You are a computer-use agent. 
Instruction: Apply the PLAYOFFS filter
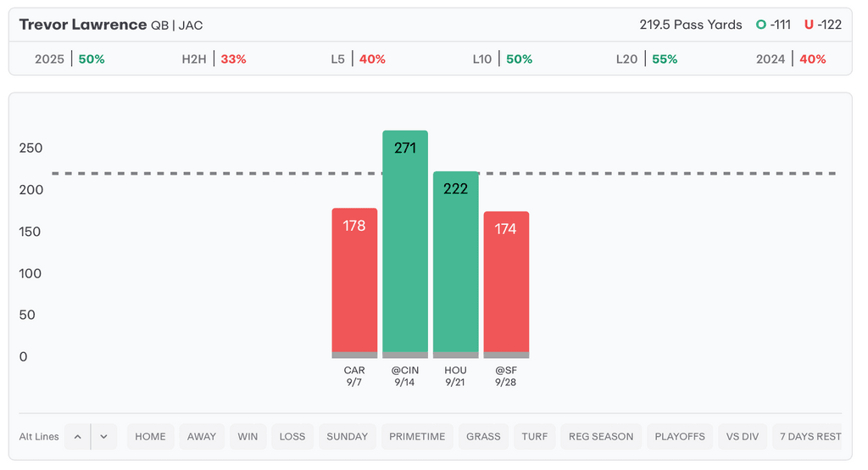coord(680,437)
